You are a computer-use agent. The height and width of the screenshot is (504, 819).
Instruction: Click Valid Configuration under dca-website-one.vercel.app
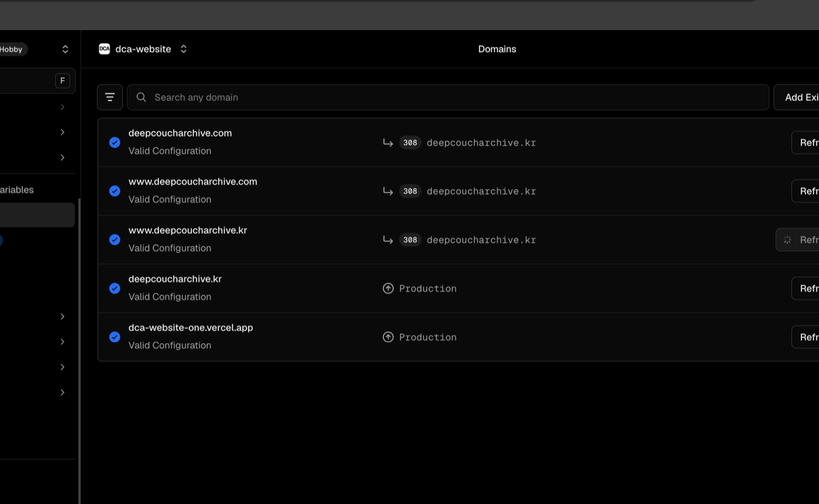point(170,345)
